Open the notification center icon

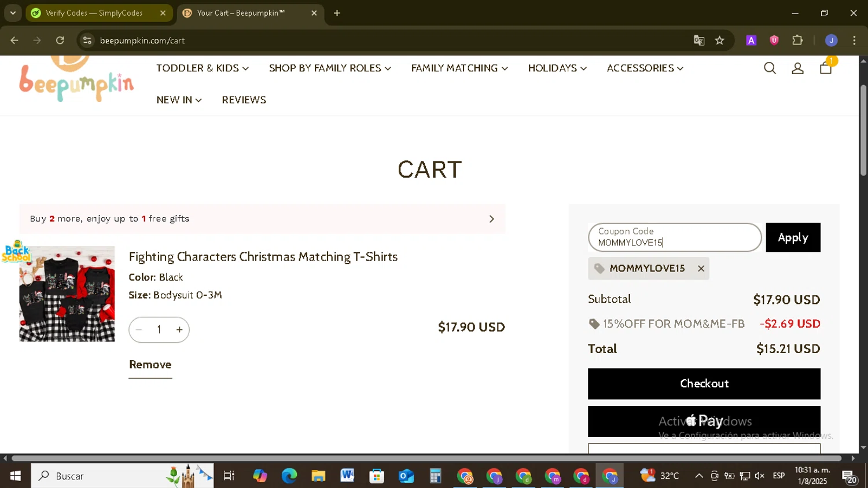pyautogui.click(x=849, y=477)
